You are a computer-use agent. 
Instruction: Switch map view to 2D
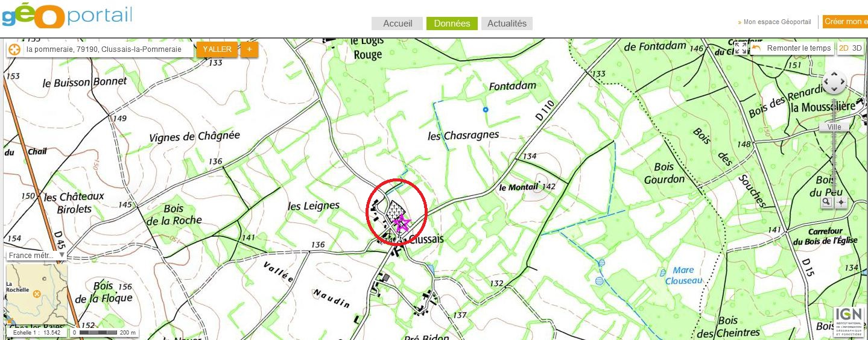843,48
